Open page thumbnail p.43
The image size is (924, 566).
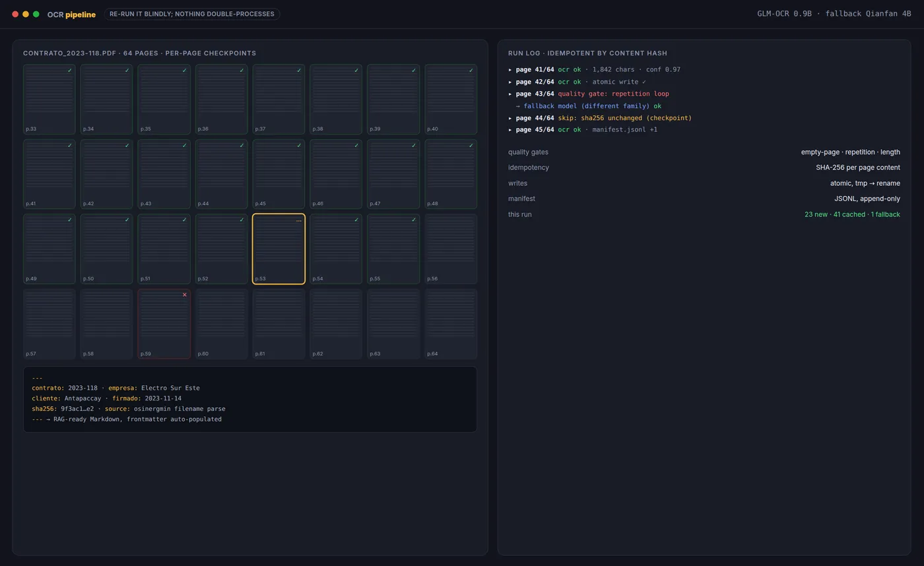[164, 174]
